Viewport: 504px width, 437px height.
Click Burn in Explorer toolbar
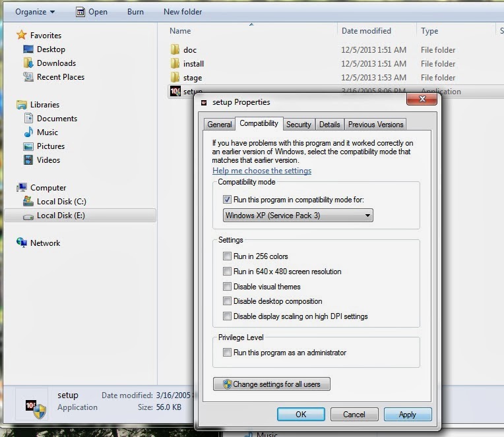coord(135,12)
